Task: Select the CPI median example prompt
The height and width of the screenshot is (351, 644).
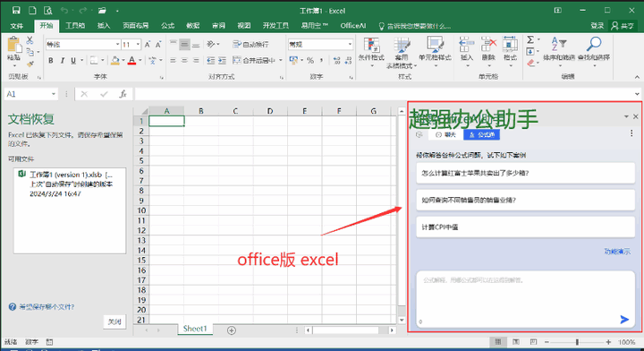Action: (x=525, y=227)
